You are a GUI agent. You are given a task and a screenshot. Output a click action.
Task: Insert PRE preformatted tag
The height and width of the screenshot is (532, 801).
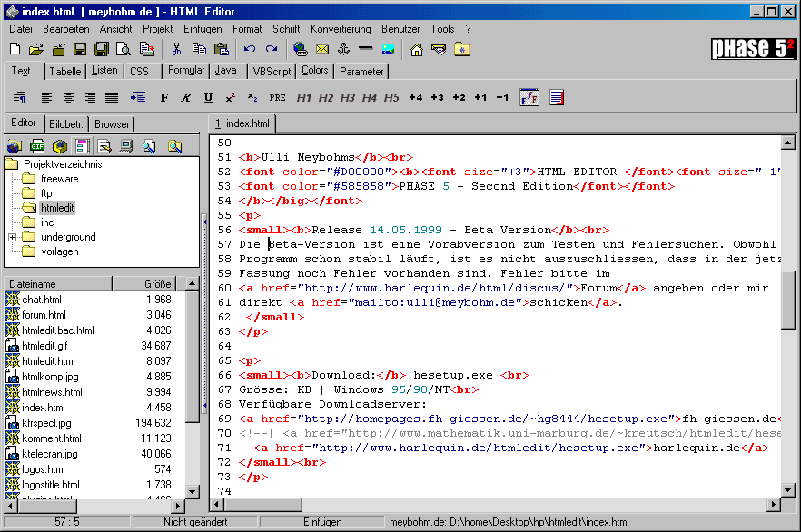point(277,97)
